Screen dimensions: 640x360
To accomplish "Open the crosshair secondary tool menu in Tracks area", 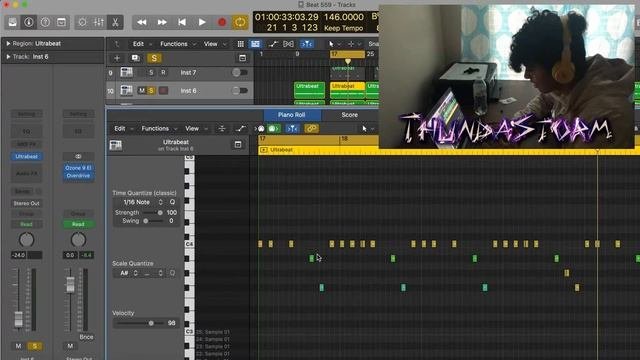I will tap(353, 44).
